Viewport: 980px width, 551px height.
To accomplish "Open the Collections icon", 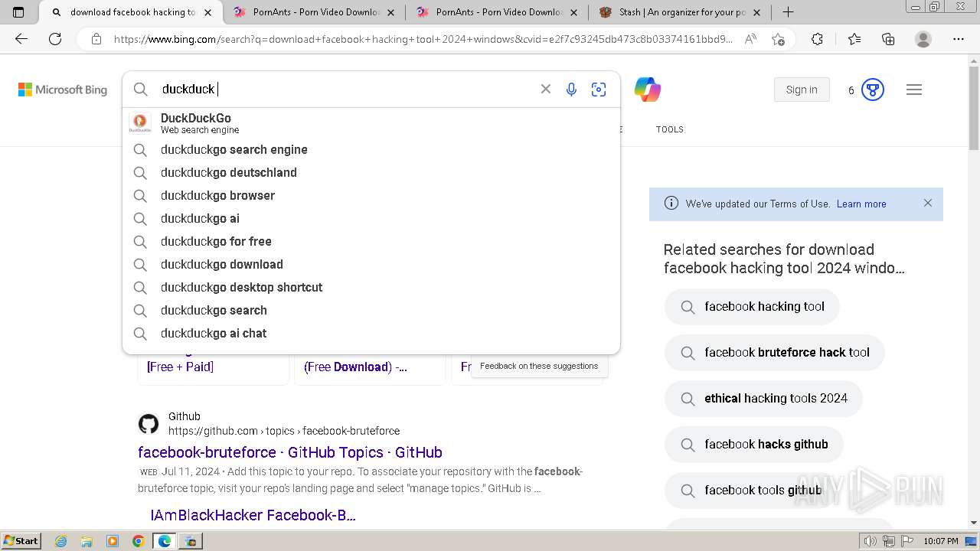I will coord(888,39).
